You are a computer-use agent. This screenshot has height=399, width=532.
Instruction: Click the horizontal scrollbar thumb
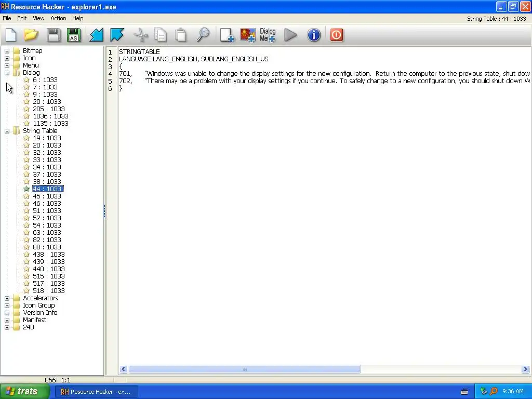(x=244, y=369)
